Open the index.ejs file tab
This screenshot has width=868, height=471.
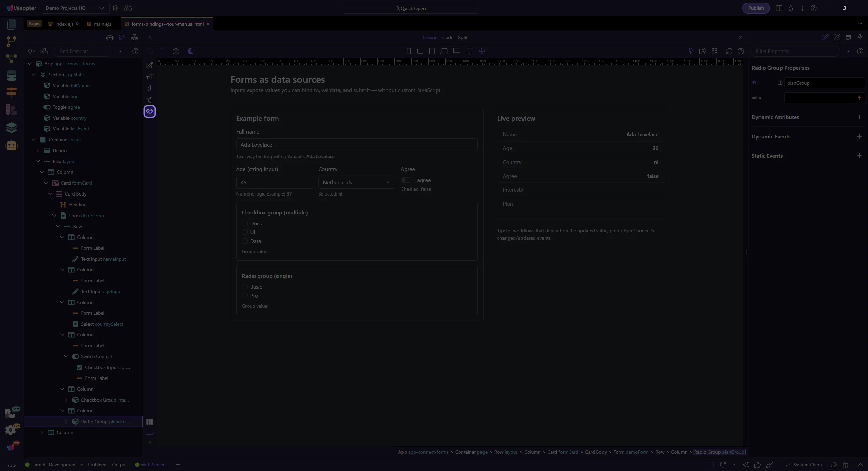(x=64, y=24)
